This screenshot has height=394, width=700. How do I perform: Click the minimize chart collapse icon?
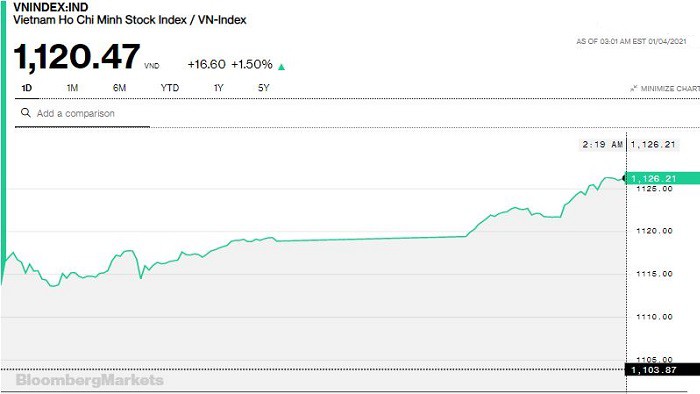coord(634,88)
